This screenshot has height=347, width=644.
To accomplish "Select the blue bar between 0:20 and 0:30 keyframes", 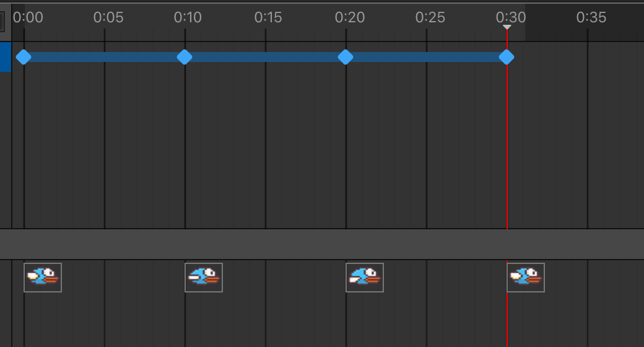I will coord(426,57).
